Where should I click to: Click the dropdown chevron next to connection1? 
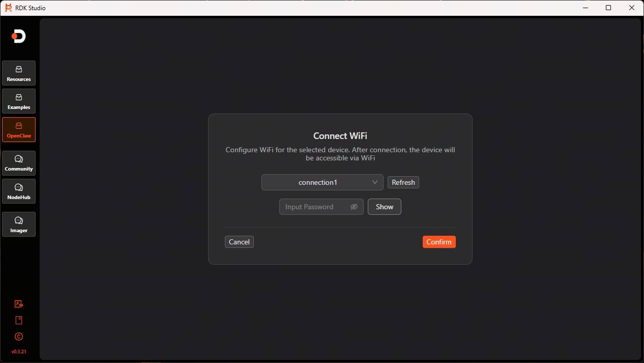click(375, 182)
